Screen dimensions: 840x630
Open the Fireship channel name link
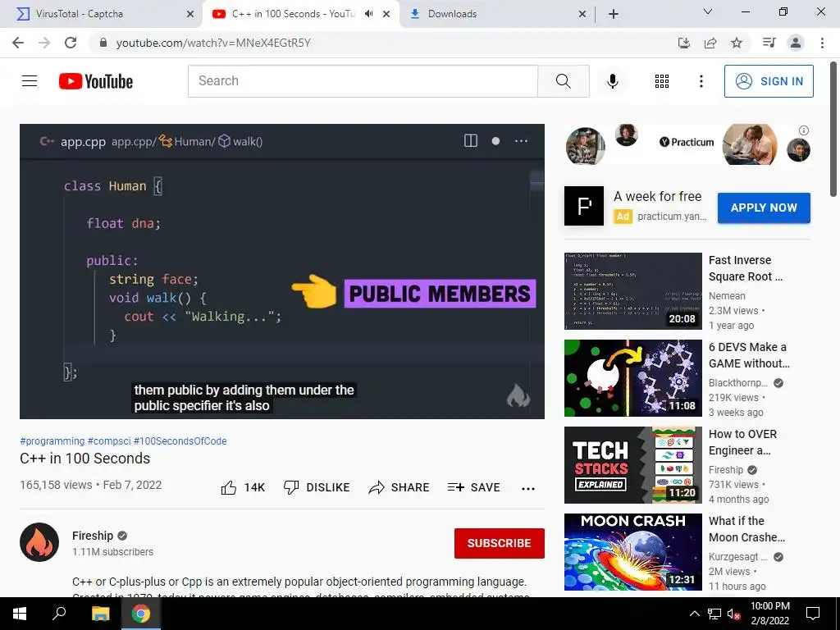click(x=93, y=536)
